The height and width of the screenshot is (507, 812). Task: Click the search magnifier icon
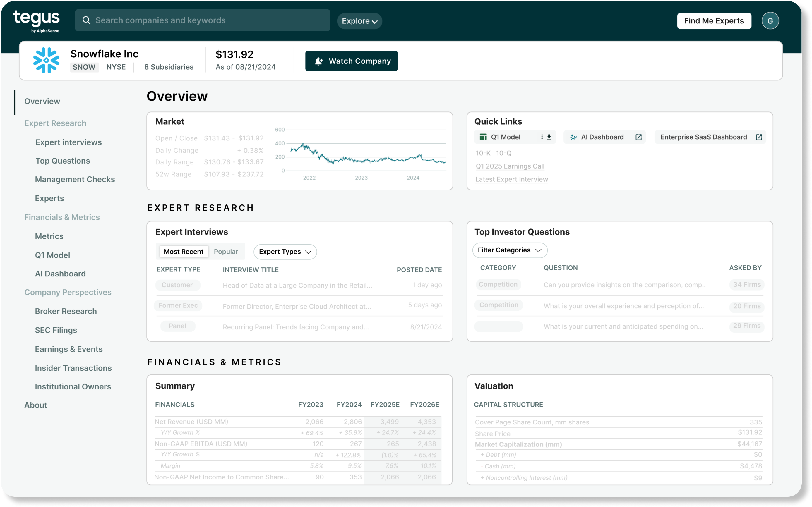pos(86,20)
